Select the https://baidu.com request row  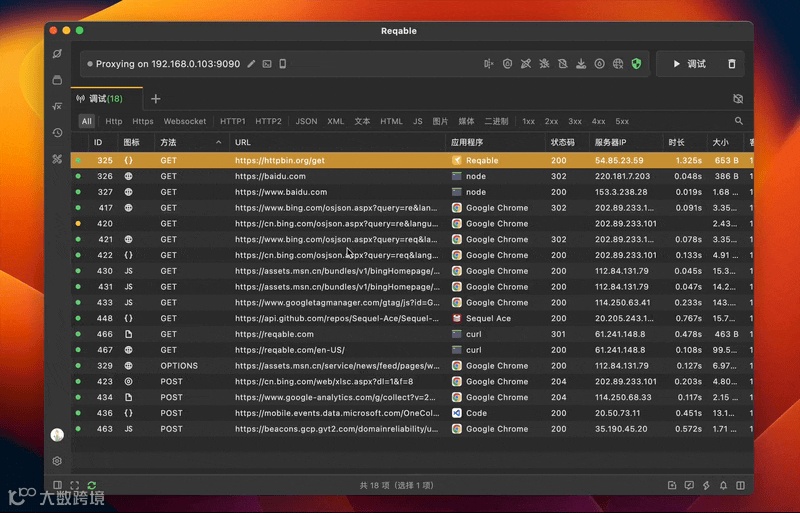point(412,176)
